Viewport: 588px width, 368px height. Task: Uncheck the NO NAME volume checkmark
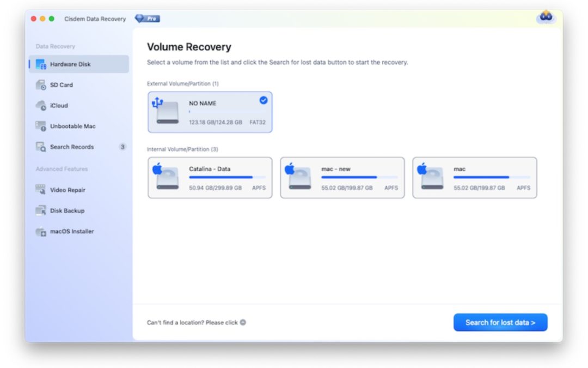(264, 100)
